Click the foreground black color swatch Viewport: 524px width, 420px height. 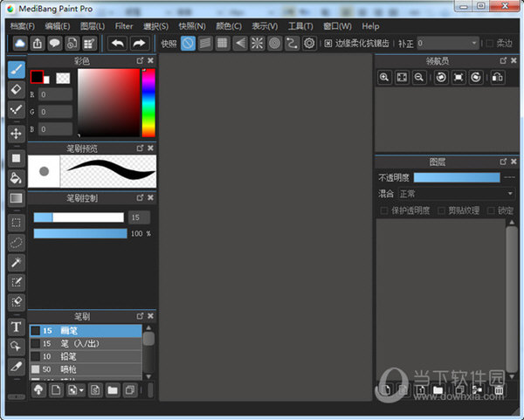[x=37, y=77]
